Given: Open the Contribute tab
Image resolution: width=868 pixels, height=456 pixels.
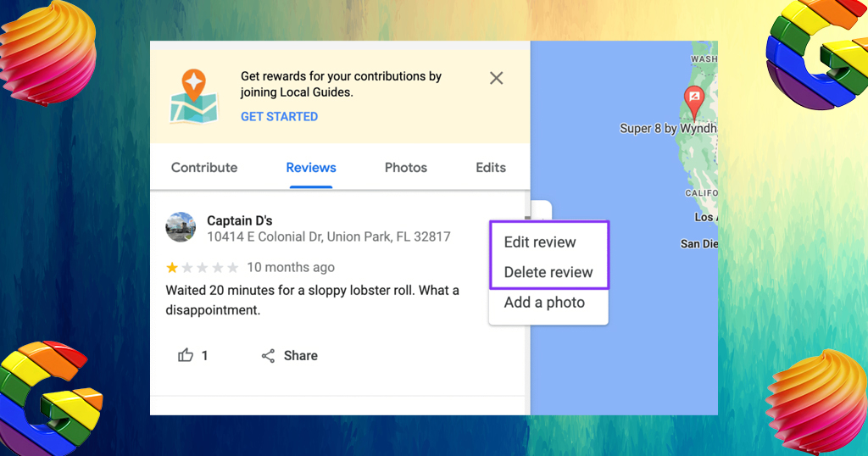Looking at the screenshot, I should tap(204, 168).
